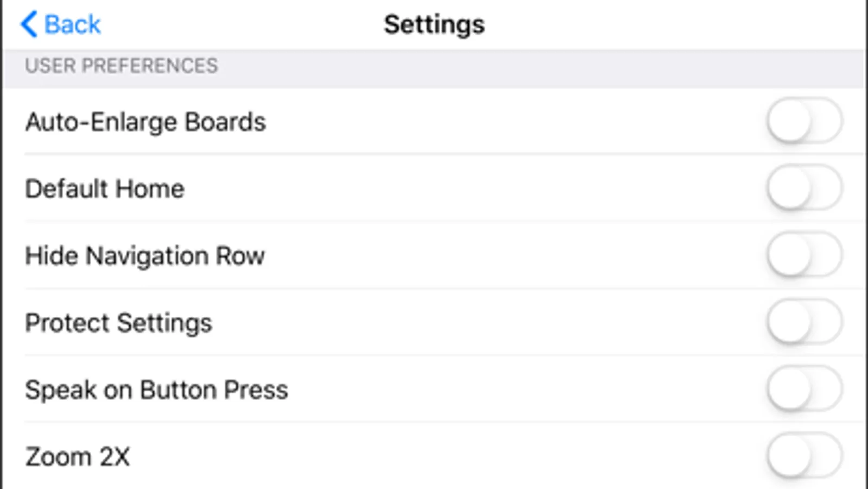The width and height of the screenshot is (868, 489).
Task: Click the Protect Settings label text
Action: [118, 323]
